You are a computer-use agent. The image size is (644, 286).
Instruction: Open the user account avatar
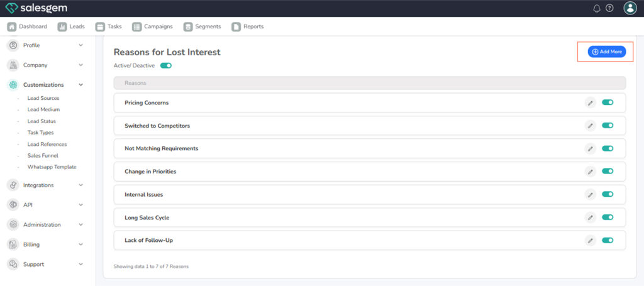tap(630, 8)
